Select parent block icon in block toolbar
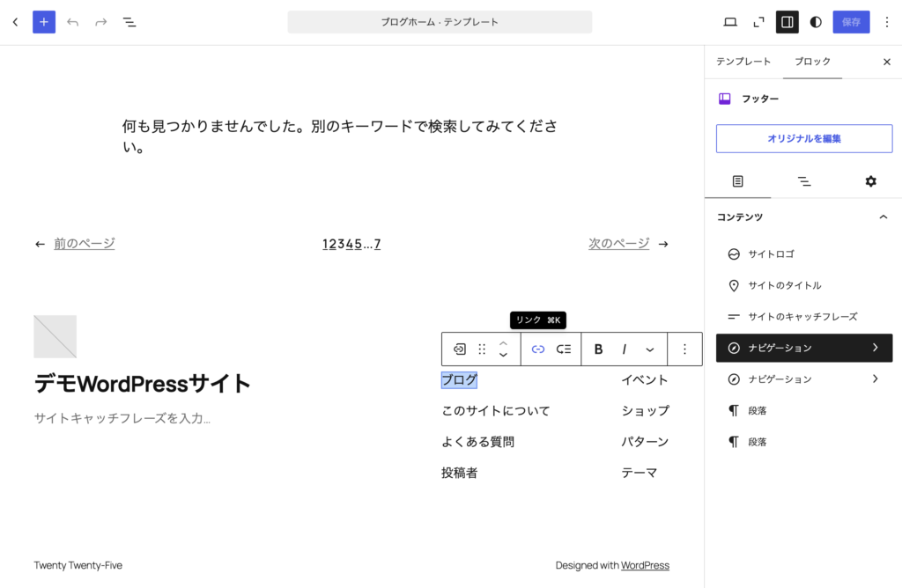902x588 pixels. (459, 349)
